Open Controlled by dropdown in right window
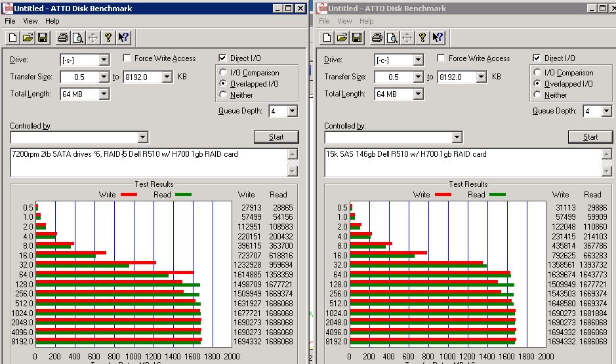Viewport: 616px width, 364px height. [457, 137]
